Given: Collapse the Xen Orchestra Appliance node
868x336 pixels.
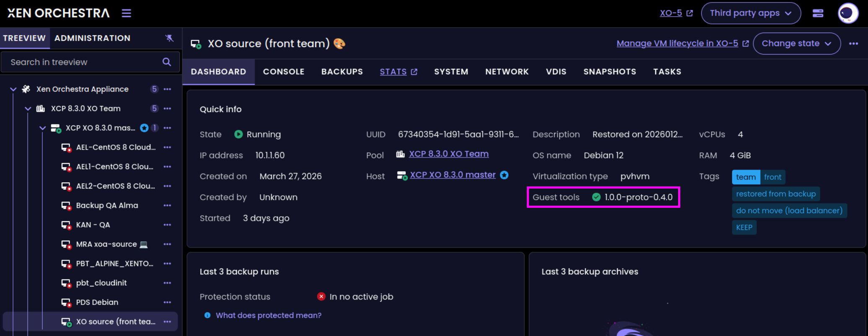Looking at the screenshot, I should [13, 89].
